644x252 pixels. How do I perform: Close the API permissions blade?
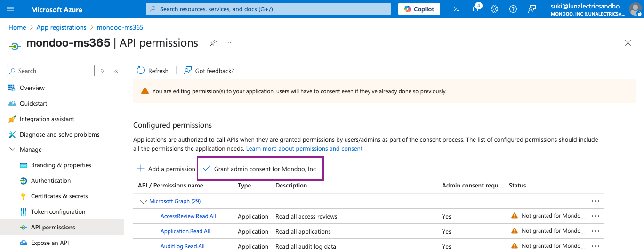(x=628, y=43)
